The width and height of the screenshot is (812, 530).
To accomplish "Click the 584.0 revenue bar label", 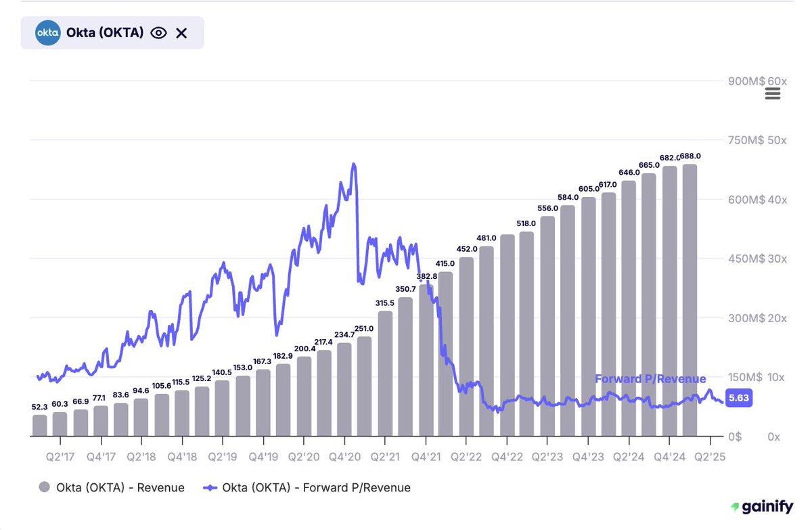I will point(568,197).
